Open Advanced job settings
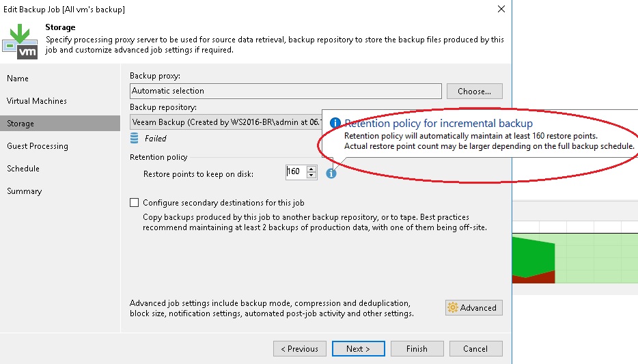The image size is (638, 364). pyautogui.click(x=474, y=308)
